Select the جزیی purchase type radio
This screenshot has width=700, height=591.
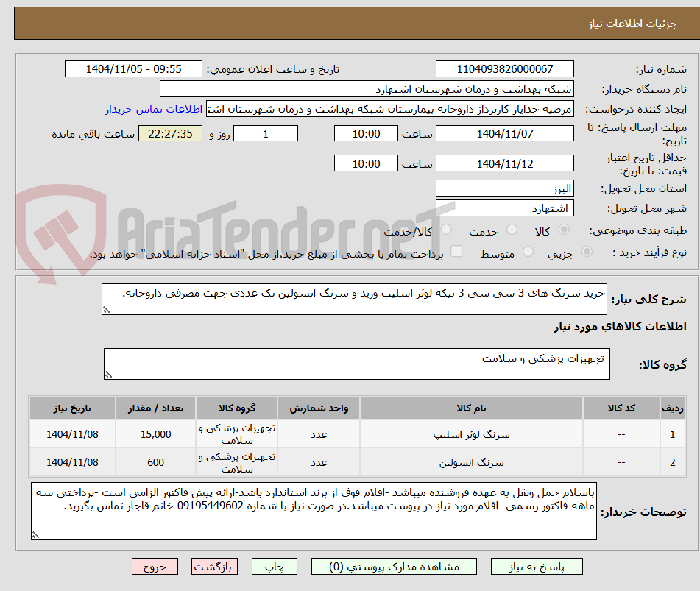(x=587, y=252)
